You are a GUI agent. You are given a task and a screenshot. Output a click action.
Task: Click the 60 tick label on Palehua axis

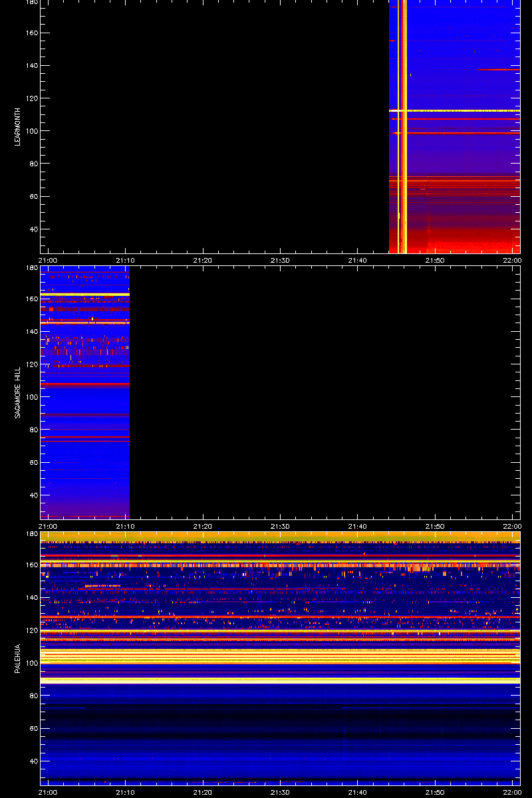coord(33,729)
